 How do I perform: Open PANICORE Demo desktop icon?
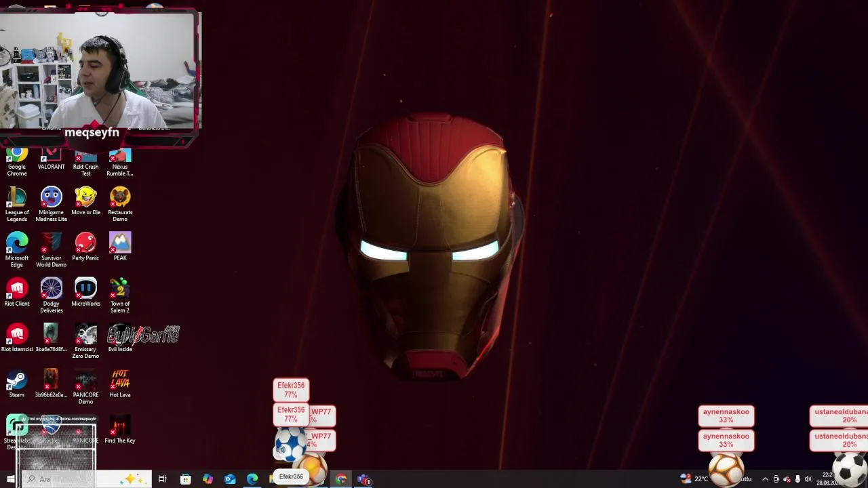click(x=85, y=386)
